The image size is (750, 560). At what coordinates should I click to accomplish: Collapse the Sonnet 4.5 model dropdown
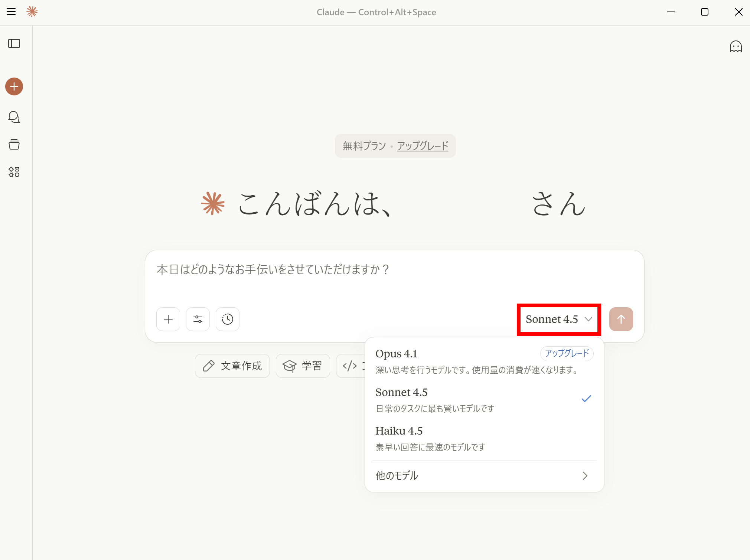[558, 319]
